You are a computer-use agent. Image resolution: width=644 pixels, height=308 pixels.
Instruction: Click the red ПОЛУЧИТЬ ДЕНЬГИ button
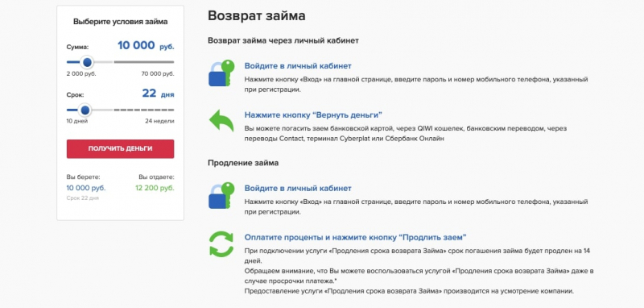pyautogui.click(x=120, y=149)
